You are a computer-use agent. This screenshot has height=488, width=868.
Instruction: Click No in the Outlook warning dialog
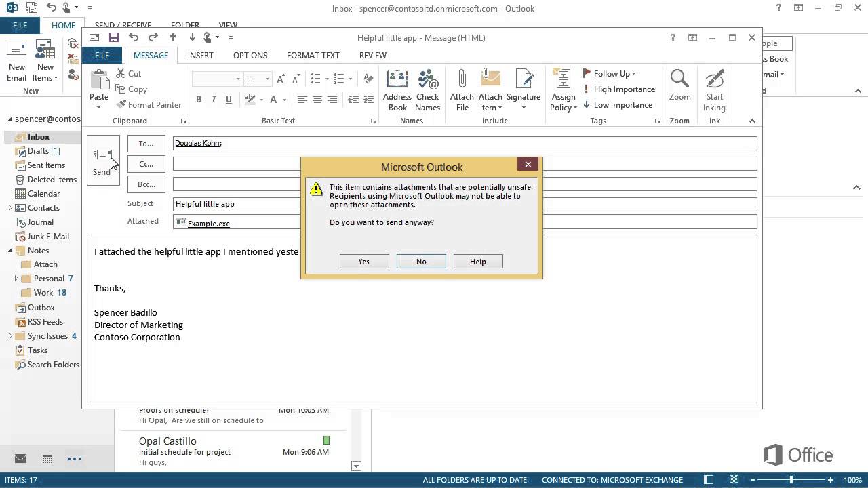421,262
